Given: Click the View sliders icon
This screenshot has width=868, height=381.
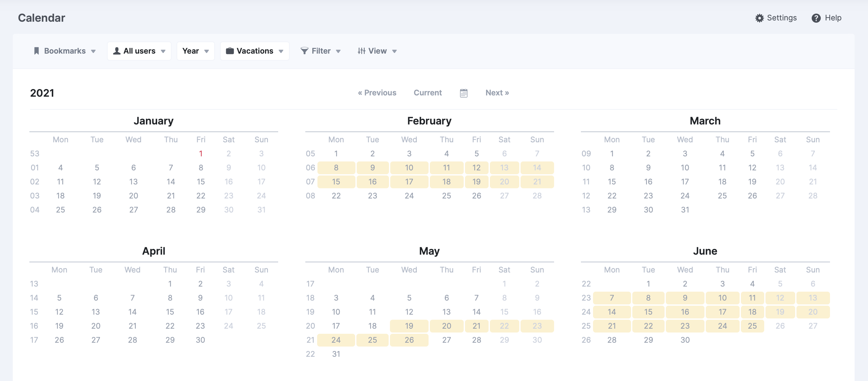Looking at the screenshot, I should [362, 51].
